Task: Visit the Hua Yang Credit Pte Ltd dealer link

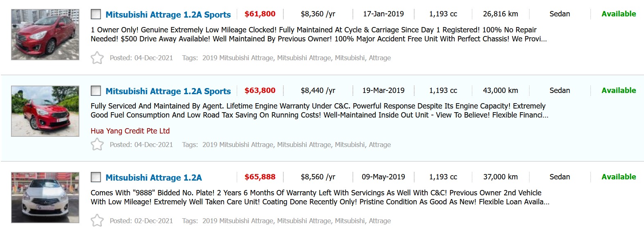Action: point(130,131)
